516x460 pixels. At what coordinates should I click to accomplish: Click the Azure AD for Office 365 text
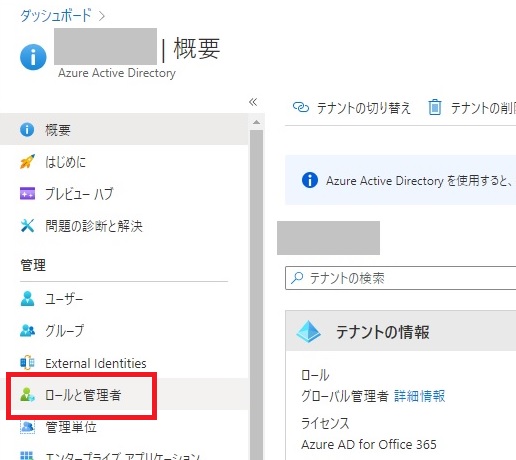(369, 444)
